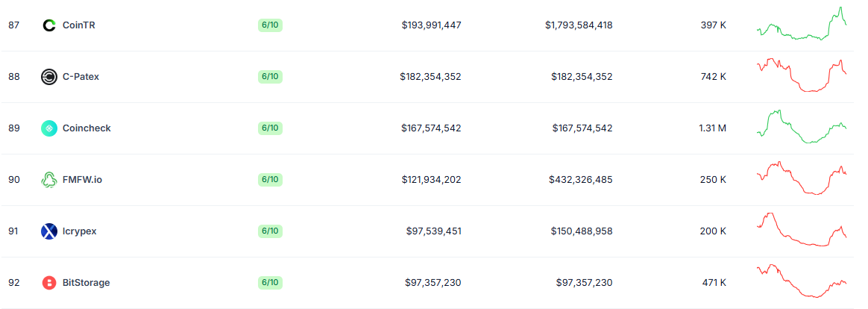The image size is (868, 309).
Task: Click the FMFW.io red sparkline chart
Action: [802, 178]
